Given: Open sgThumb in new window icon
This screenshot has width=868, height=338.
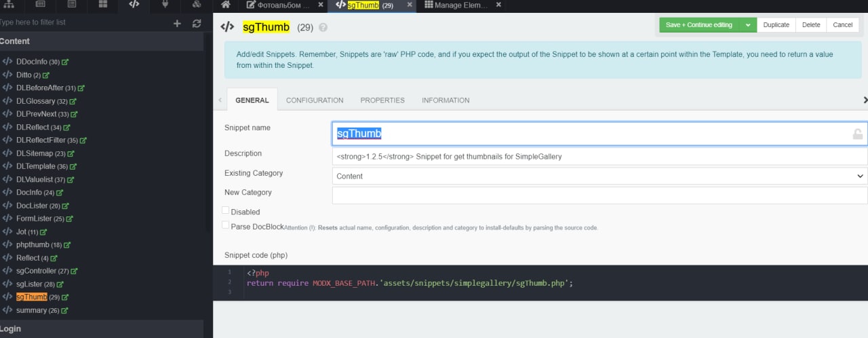Looking at the screenshot, I should pyautogui.click(x=66, y=297).
